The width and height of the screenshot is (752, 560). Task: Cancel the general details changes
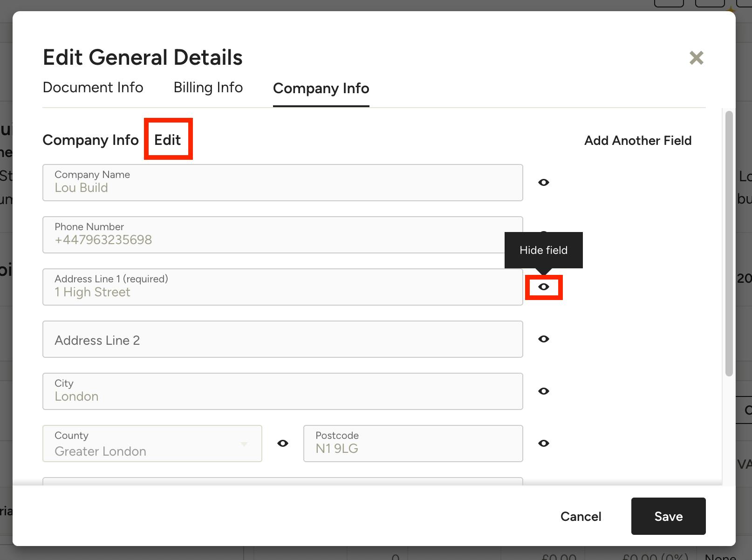581,516
